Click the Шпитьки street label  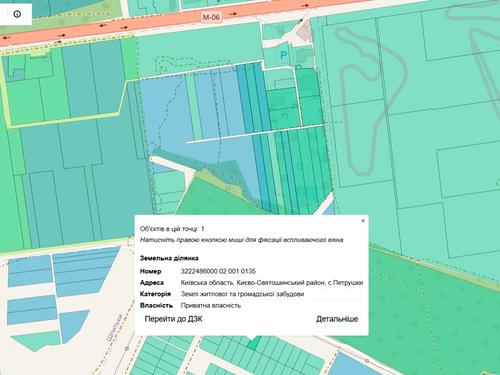click(114, 327)
